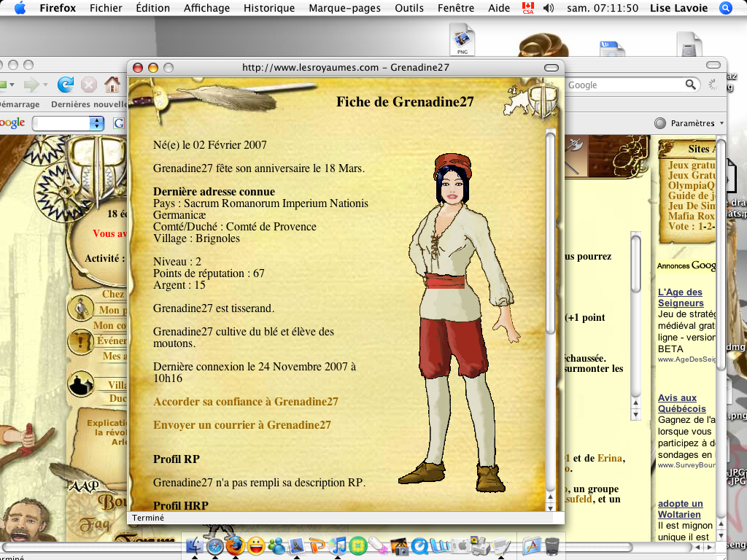Open the Google toolbar search combo box arrows
The image size is (747, 560).
[97, 123]
